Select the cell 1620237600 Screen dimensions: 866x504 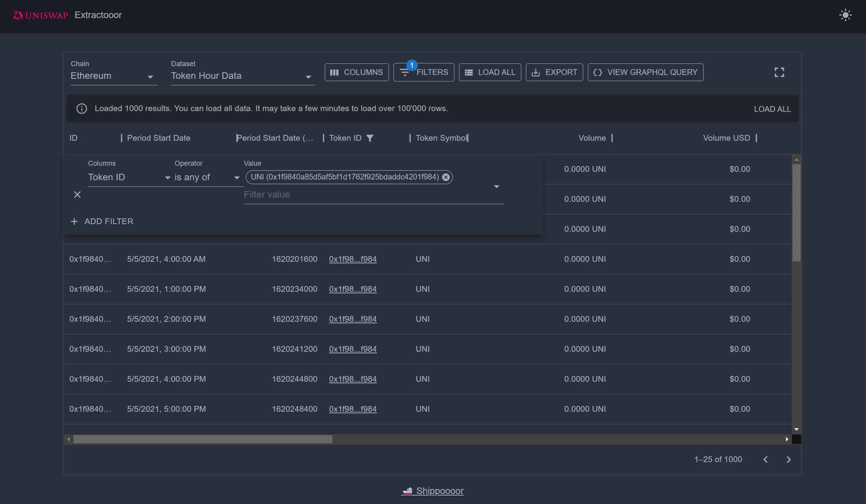point(294,319)
